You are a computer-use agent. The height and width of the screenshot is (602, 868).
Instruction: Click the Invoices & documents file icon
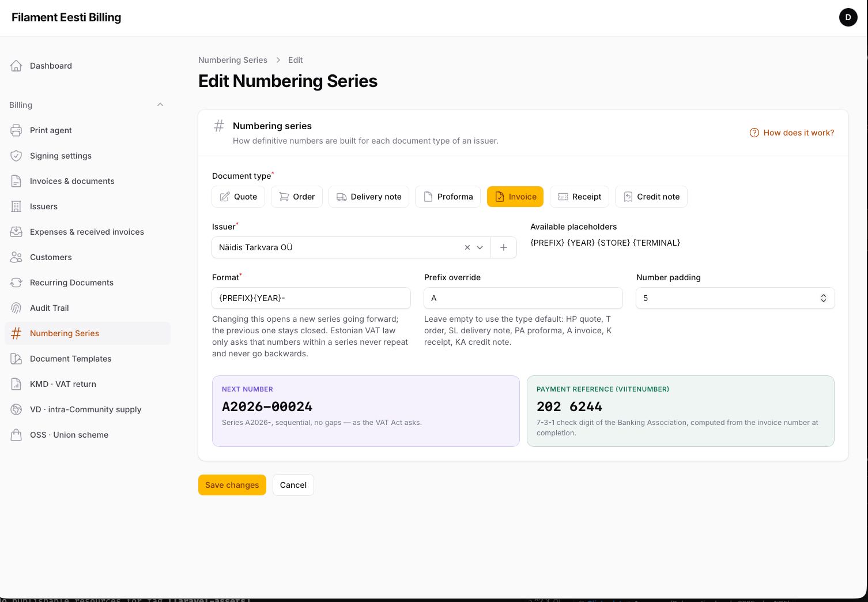[16, 181]
